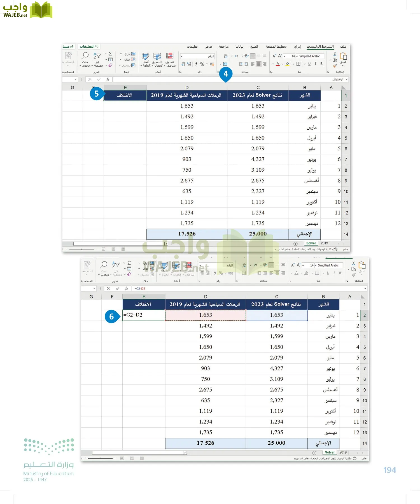Select cell E2 with =C2-D2 in lower window
The image size is (420, 504).
144,315
